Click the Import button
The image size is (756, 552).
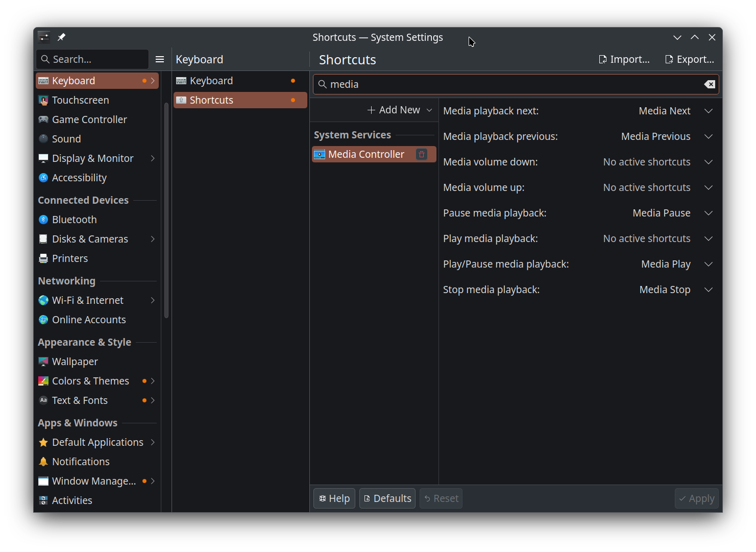click(x=624, y=59)
